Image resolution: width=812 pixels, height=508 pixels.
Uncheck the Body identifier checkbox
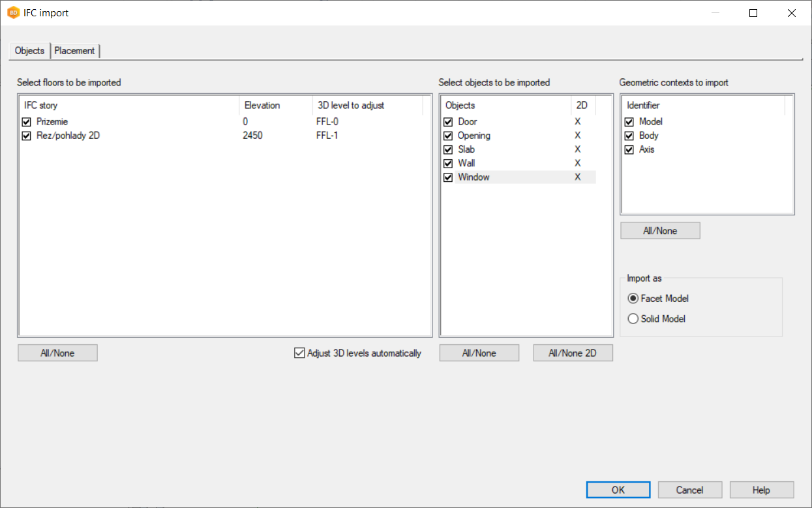click(629, 136)
